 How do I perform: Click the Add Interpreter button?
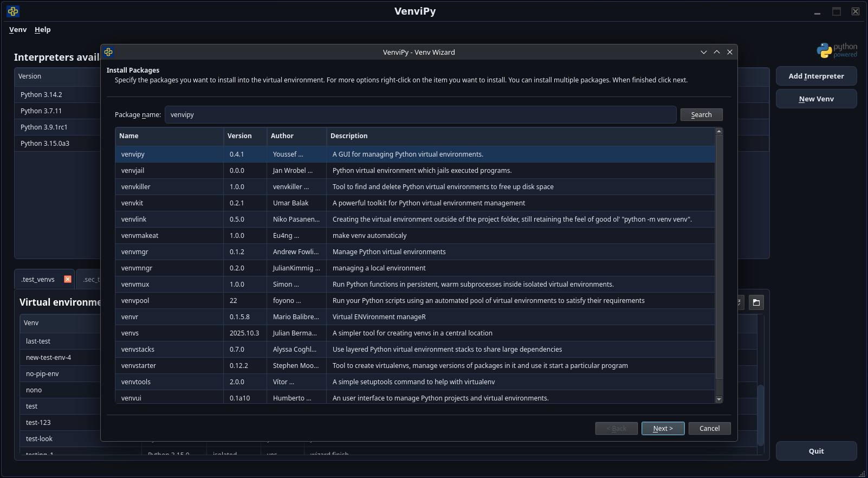pyautogui.click(x=817, y=76)
